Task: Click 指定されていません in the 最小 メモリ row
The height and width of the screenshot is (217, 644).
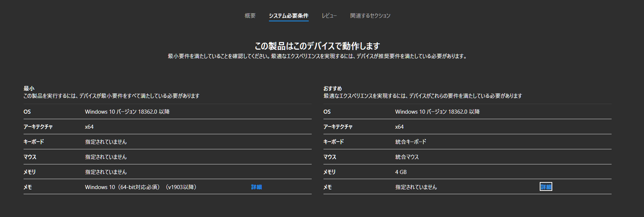Action: 106,172
